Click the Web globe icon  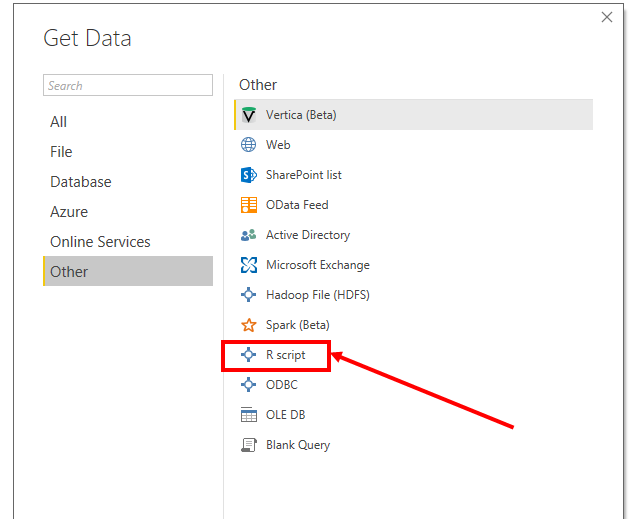point(249,145)
